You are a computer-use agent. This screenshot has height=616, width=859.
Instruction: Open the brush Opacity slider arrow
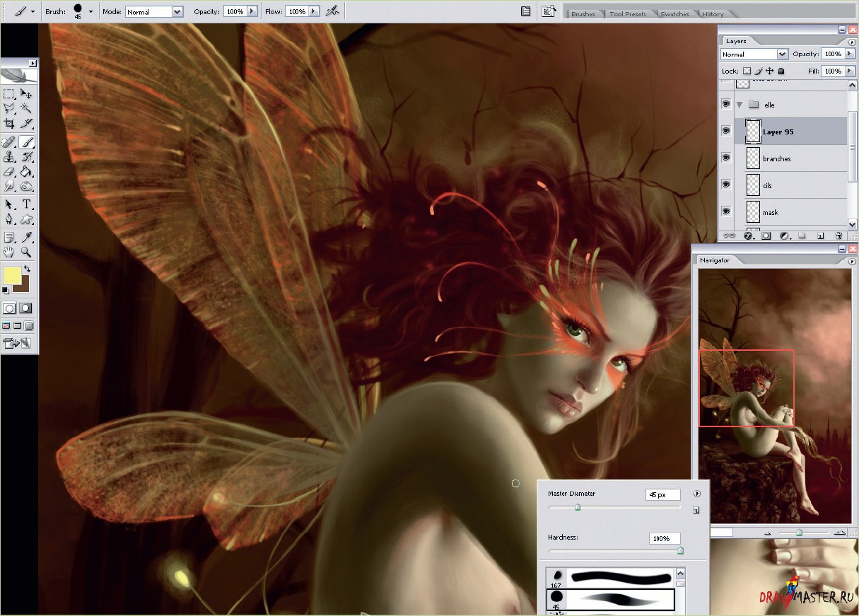point(252,11)
